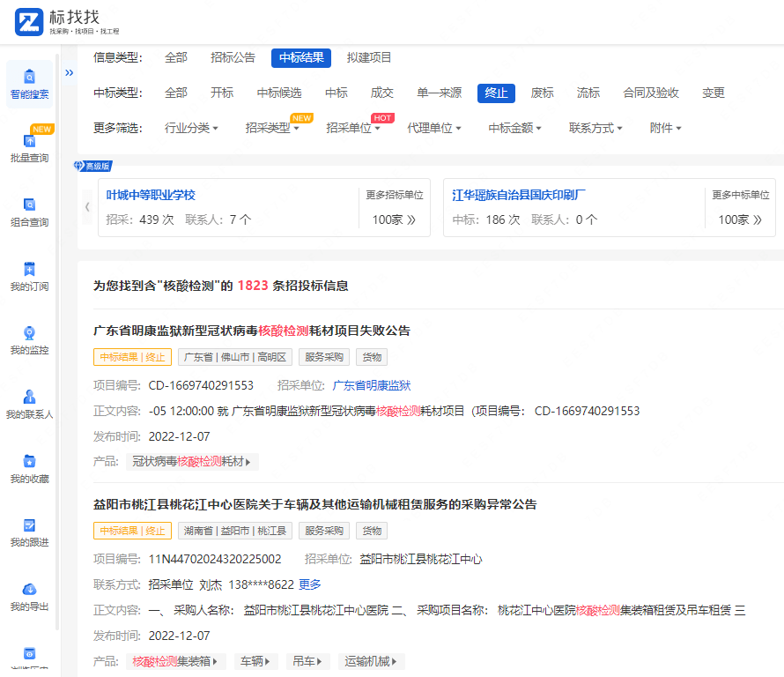Click project number CD-1669740291553 value
The height and width of the screenshot is (677, 784).
(x=201, y=385)
